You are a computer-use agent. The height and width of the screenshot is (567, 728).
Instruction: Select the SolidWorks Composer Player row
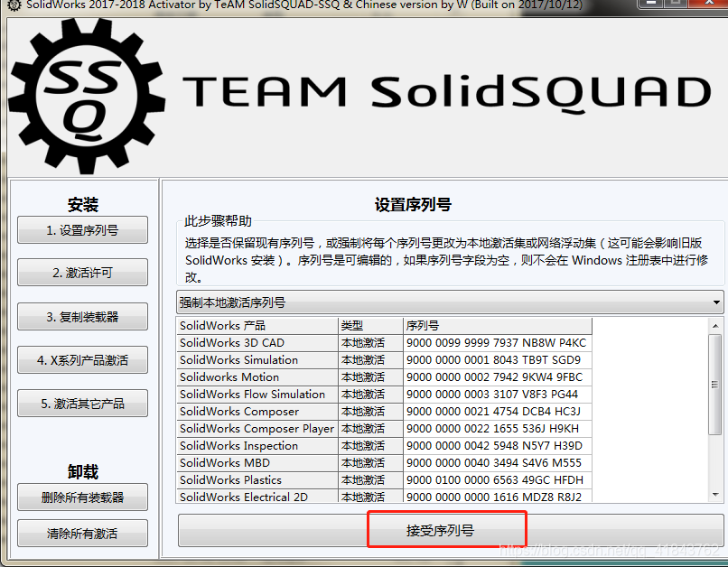(384, 429)
